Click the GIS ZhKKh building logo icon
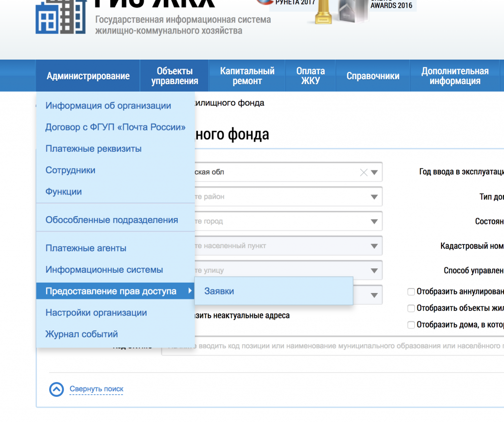The width and height of the screenshot is (504, 422). tap(61, 17)
